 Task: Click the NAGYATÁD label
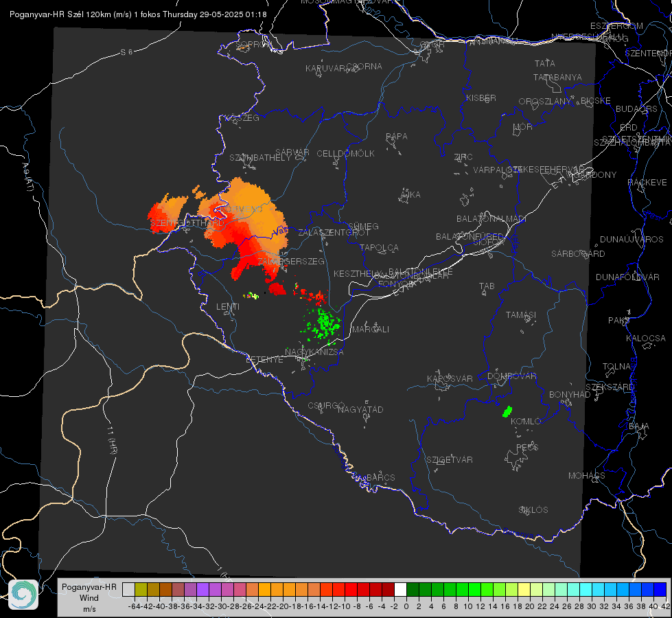(360, 409)
